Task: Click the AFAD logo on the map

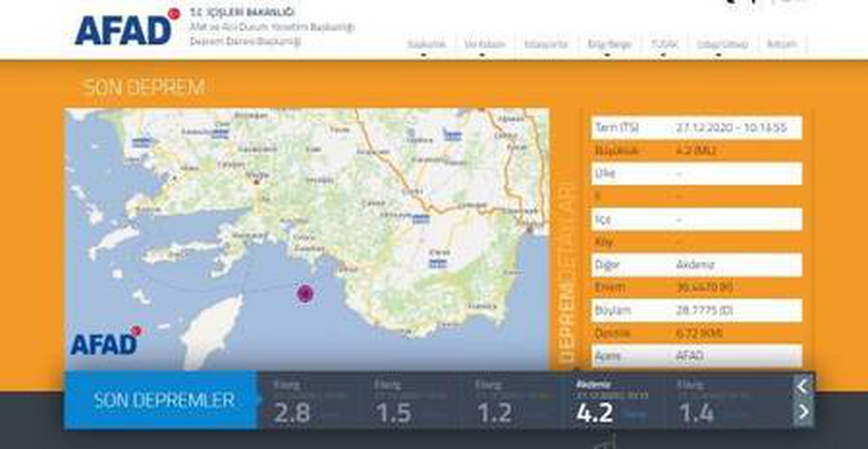Action: 106,341
